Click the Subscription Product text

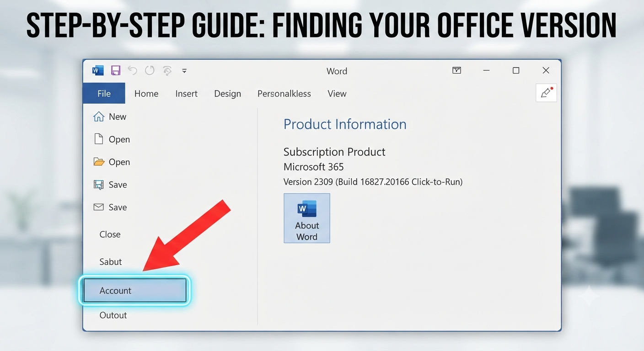pyautogui.click(x=334, y=152)
